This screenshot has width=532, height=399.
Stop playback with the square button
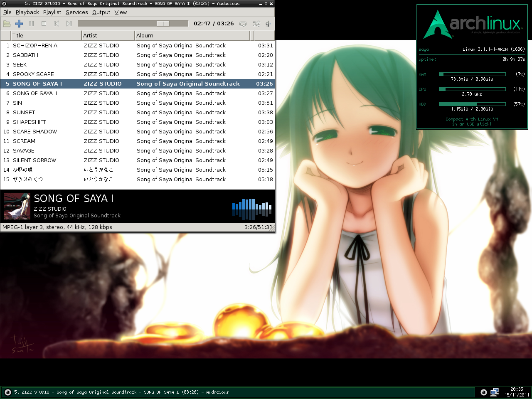click(44, 24)
